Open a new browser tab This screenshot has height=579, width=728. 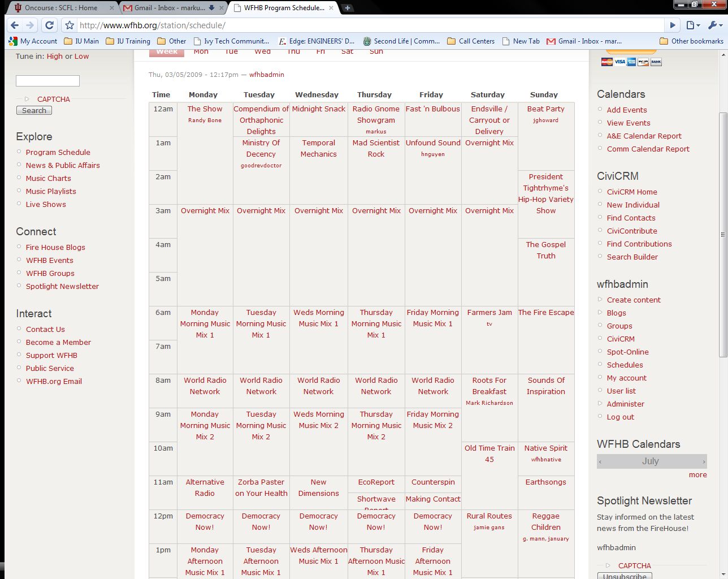pyautogui.click(x=347, y=8)
